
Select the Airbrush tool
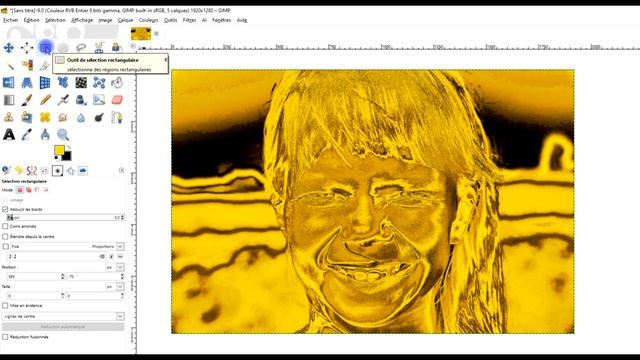tap(63, 100)
